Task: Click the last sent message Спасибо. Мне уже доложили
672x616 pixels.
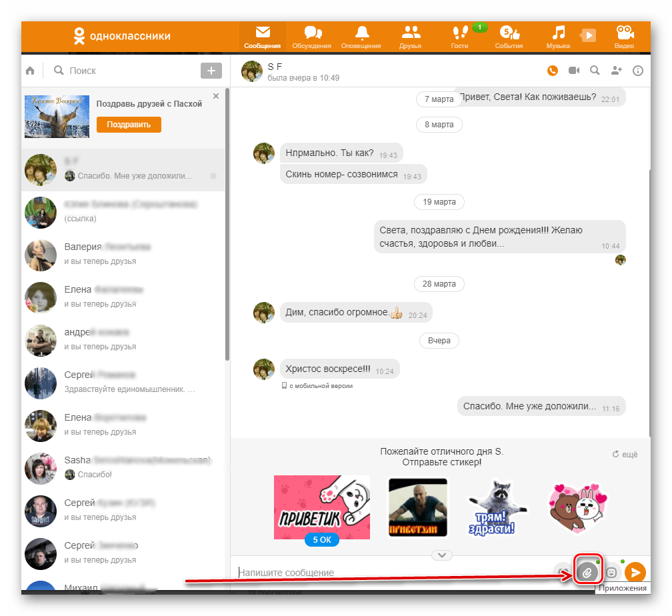Action: point(541,407)
